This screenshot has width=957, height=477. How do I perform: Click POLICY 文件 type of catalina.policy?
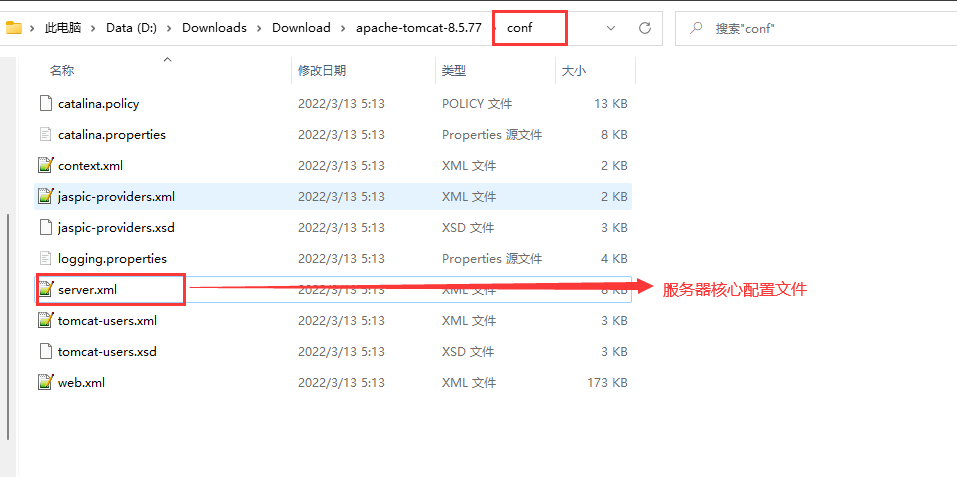477,104
